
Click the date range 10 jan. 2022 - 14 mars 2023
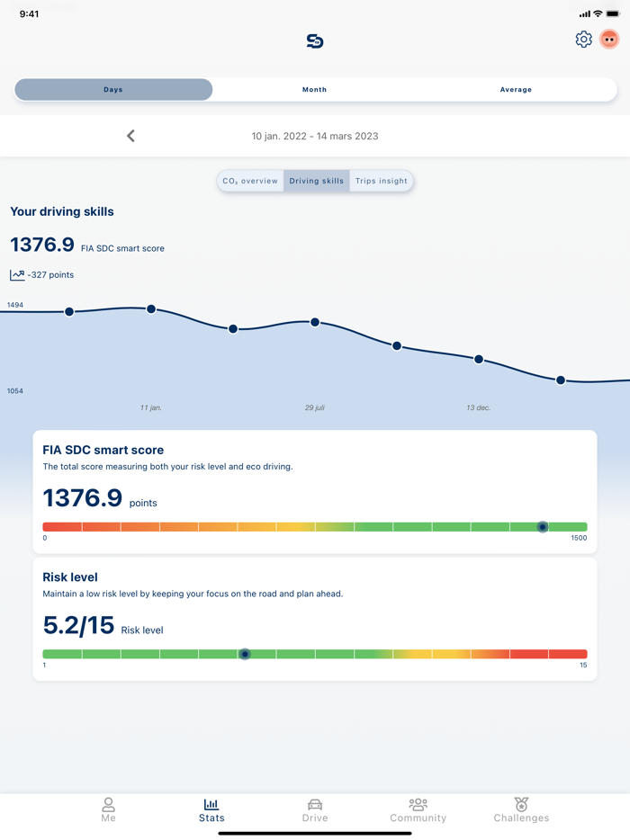[315, 136]
